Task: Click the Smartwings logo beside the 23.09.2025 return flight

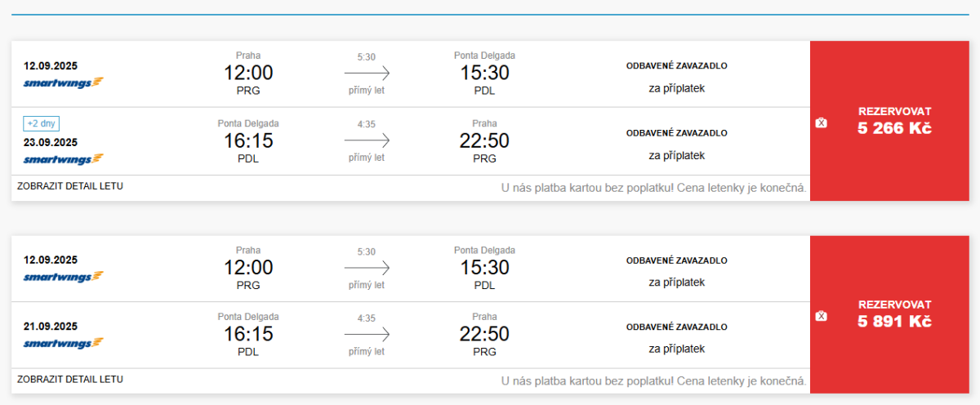Action: [x=63, y=158]
